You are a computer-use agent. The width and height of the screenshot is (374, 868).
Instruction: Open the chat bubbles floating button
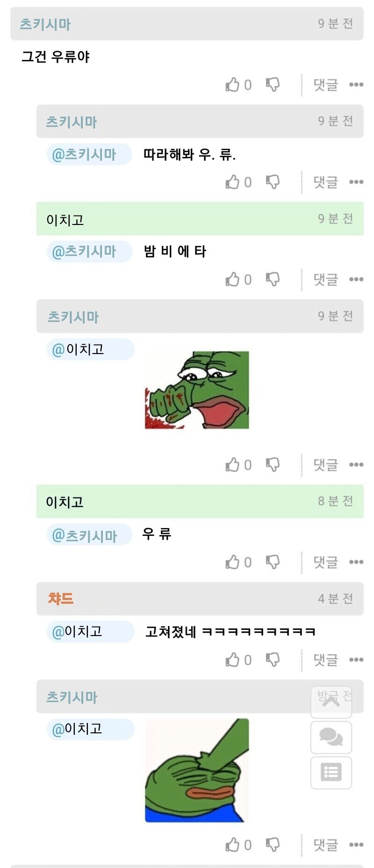pos(331,737)
